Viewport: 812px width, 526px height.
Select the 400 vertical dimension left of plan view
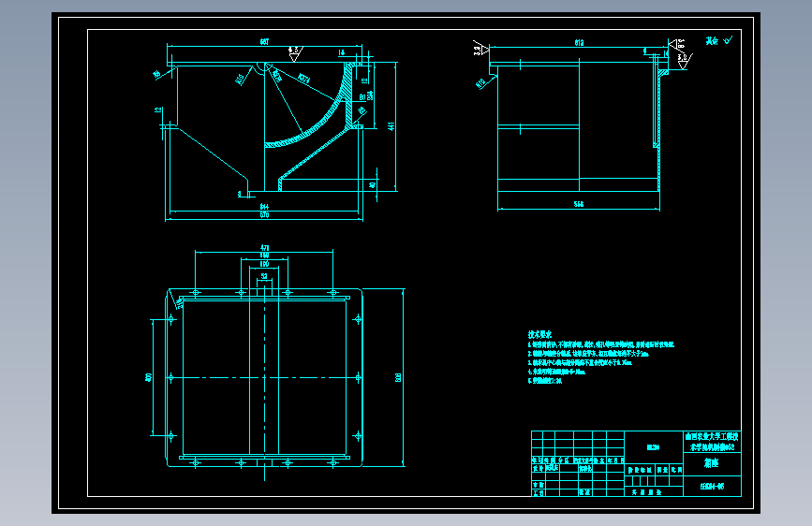coord(149,377)
